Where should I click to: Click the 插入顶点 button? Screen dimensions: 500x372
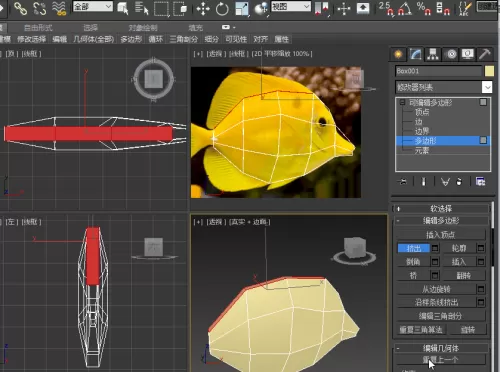(x=441, y=235)
